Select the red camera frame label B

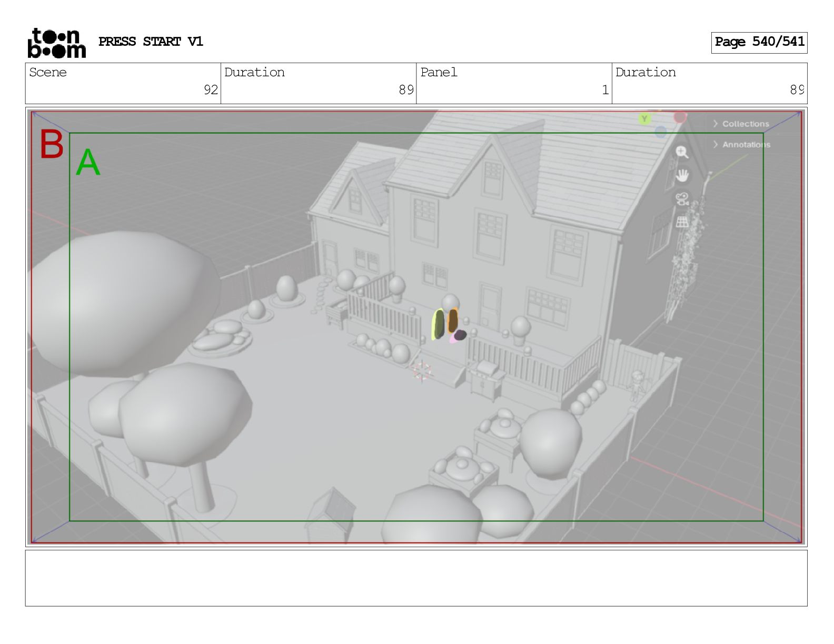[52, 144]
